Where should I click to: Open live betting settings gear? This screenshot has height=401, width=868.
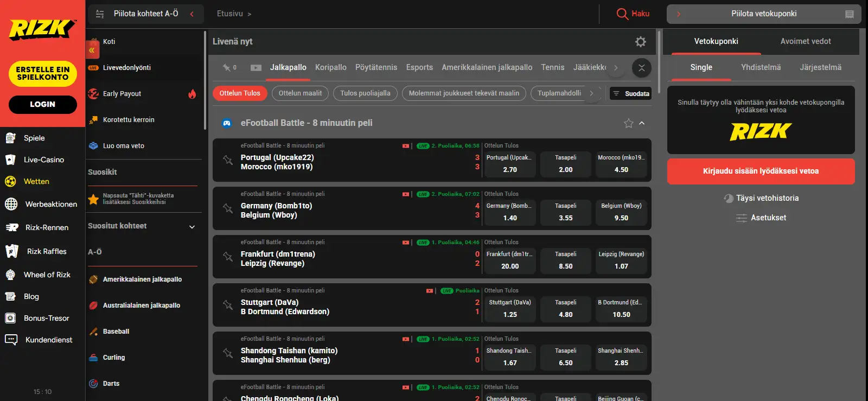(641, 42)
